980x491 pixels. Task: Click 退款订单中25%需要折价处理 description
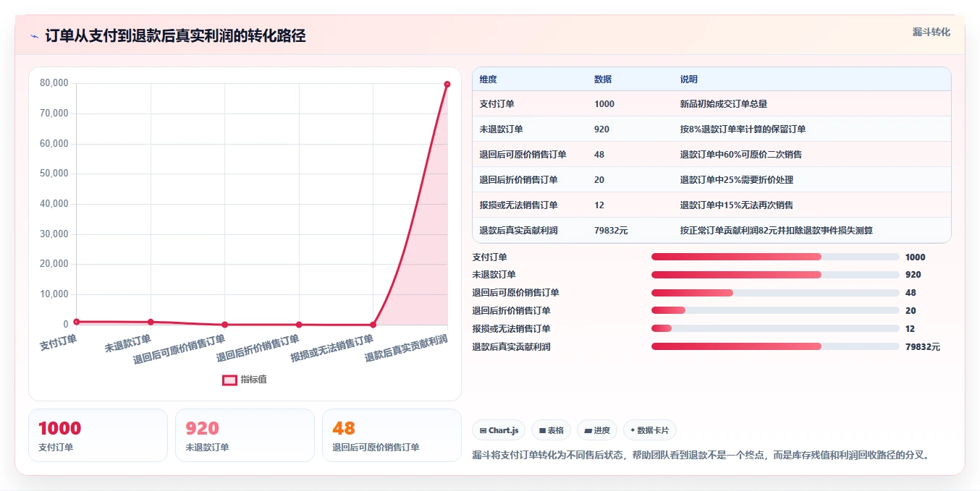tap(737, 180)
